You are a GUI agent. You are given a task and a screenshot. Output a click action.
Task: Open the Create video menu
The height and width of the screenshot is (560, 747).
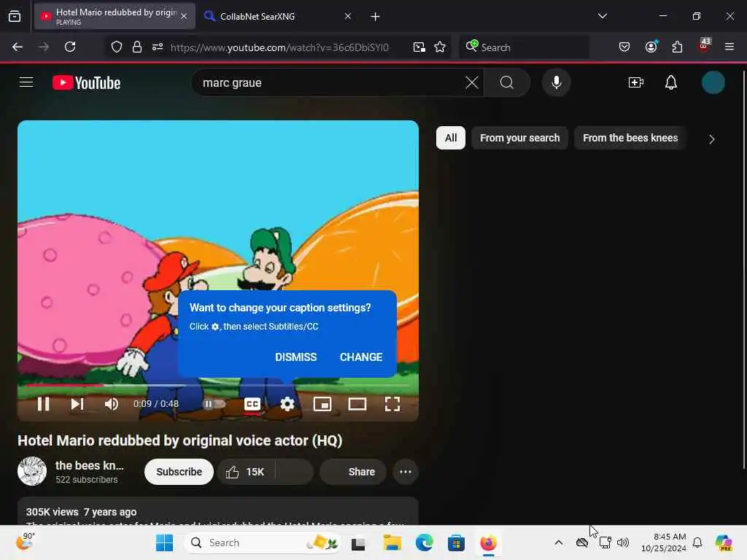pyautogui.click(x=636, y=83)
